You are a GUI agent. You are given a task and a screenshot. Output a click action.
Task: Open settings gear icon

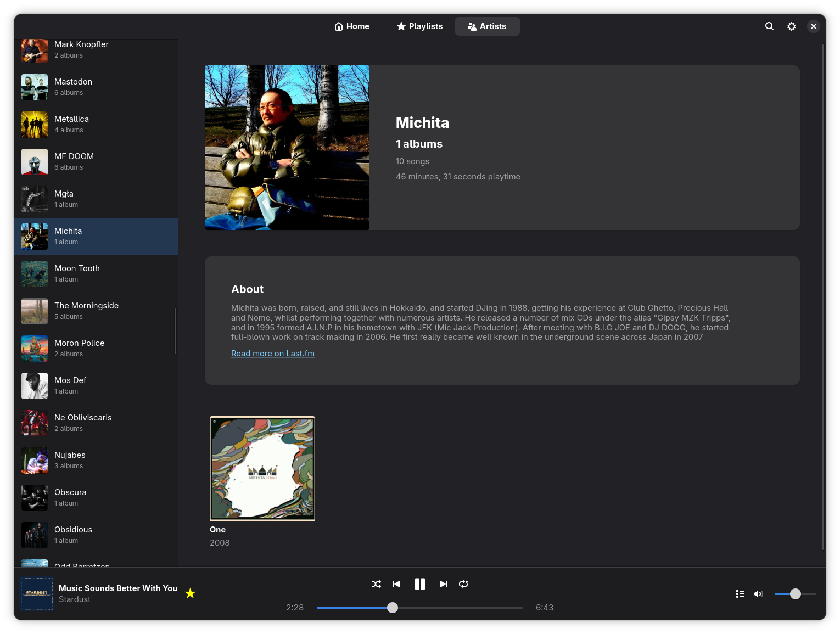(792, 26)
